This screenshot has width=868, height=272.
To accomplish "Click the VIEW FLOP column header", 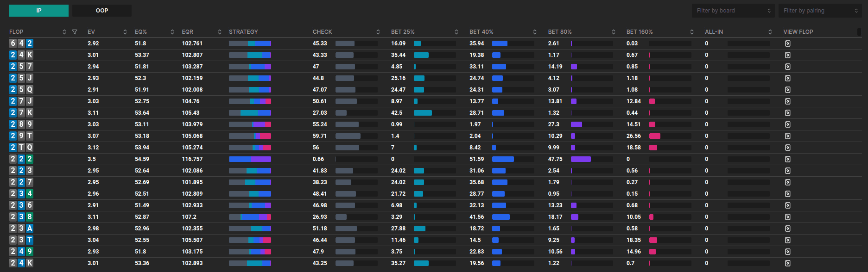I will (x=798, y=32).
